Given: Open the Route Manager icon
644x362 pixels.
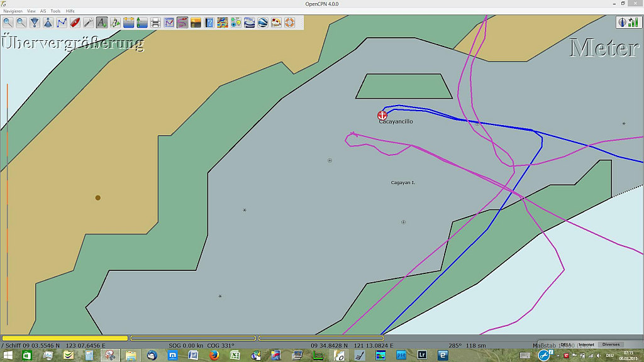Looking at the screenshot, I should click(169, 23).
